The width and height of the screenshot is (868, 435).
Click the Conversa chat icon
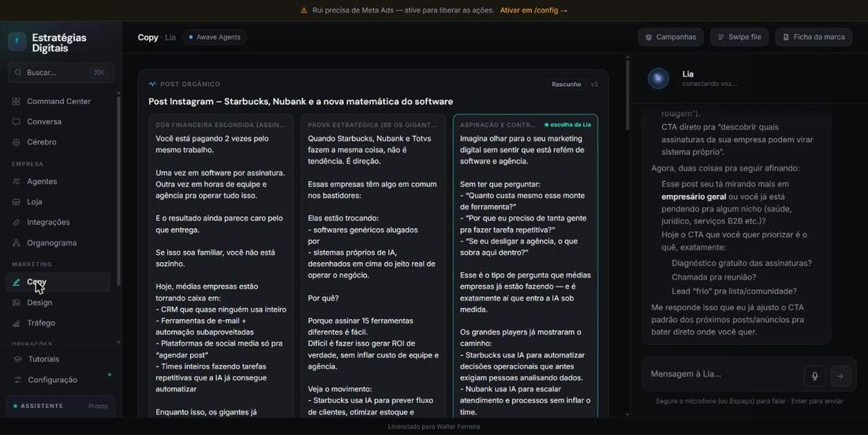tap(16, 122)
